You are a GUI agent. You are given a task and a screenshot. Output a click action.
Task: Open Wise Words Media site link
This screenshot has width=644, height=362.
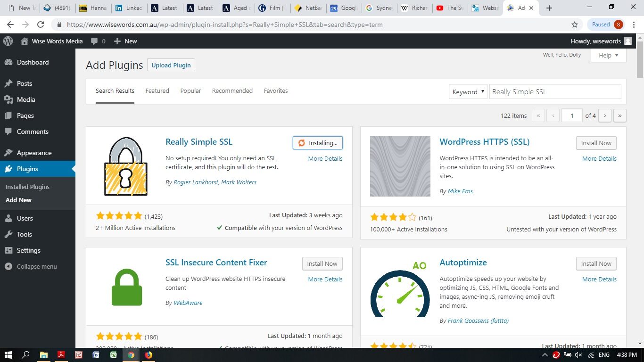coord(52,41)
